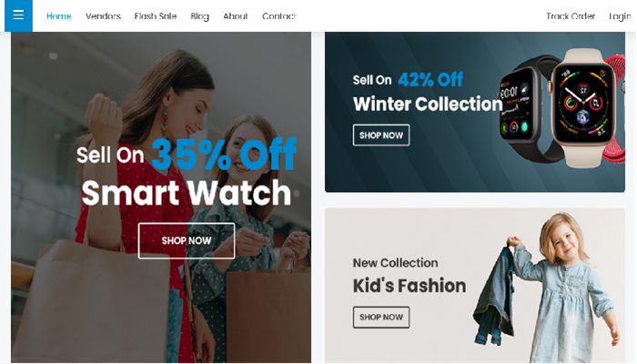The image size is (637, 364).
Task: Click the 42% Off promo text
Action: [430, 79]
